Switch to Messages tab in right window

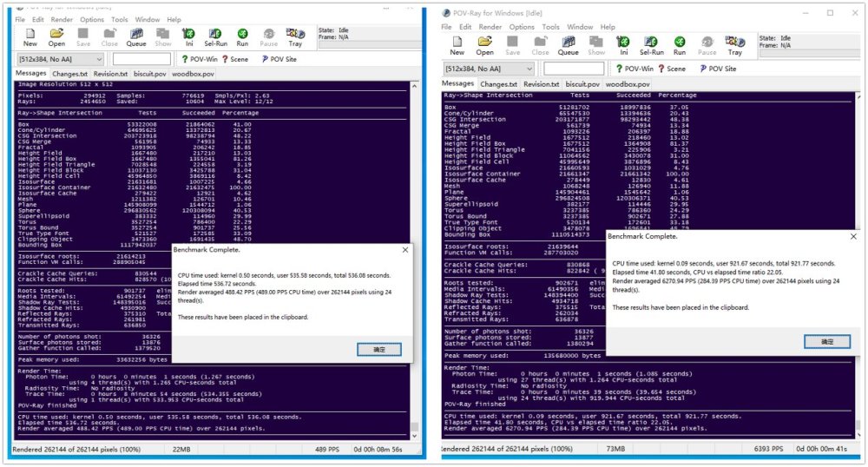tap(457, 83)
